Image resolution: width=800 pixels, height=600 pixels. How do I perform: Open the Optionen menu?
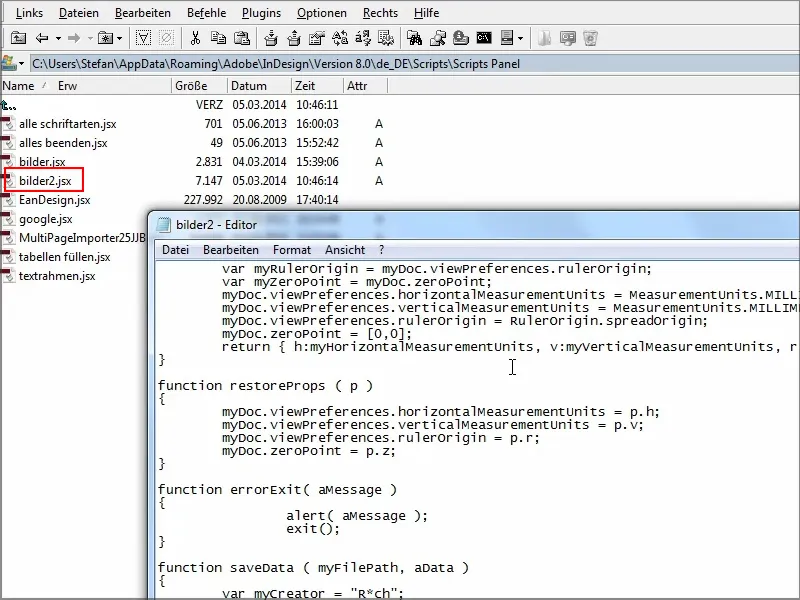(322, 13)
